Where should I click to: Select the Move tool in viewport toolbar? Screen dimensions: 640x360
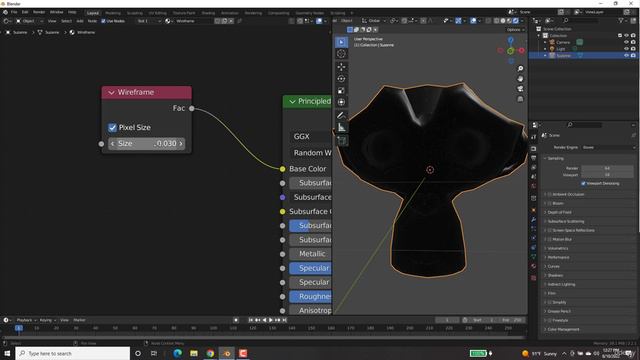click(x=342, y=67)
